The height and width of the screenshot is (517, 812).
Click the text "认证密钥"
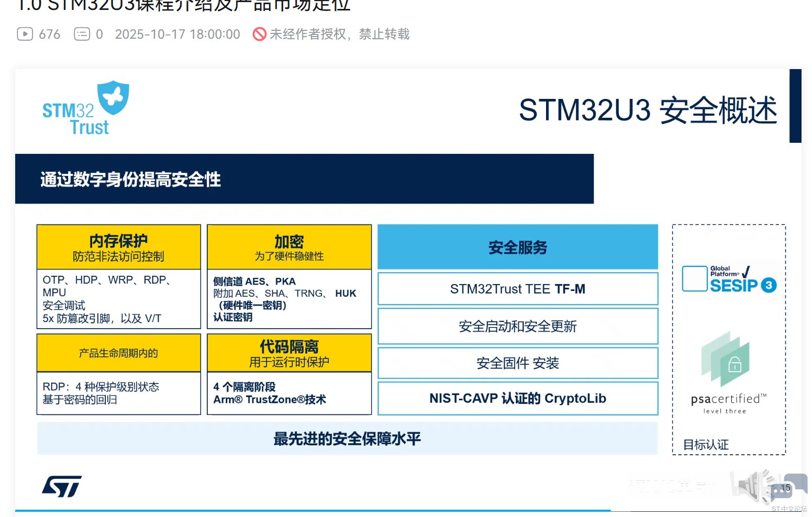(x=233, y=317)
